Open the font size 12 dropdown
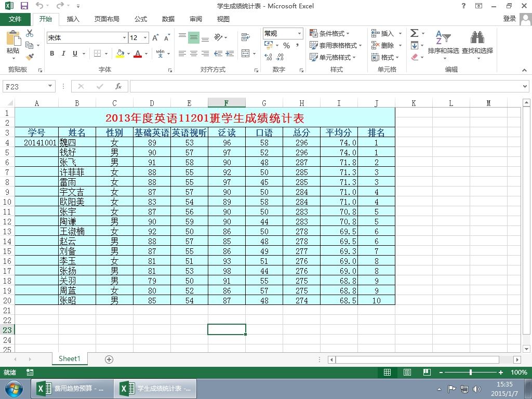 click(145, 37)
